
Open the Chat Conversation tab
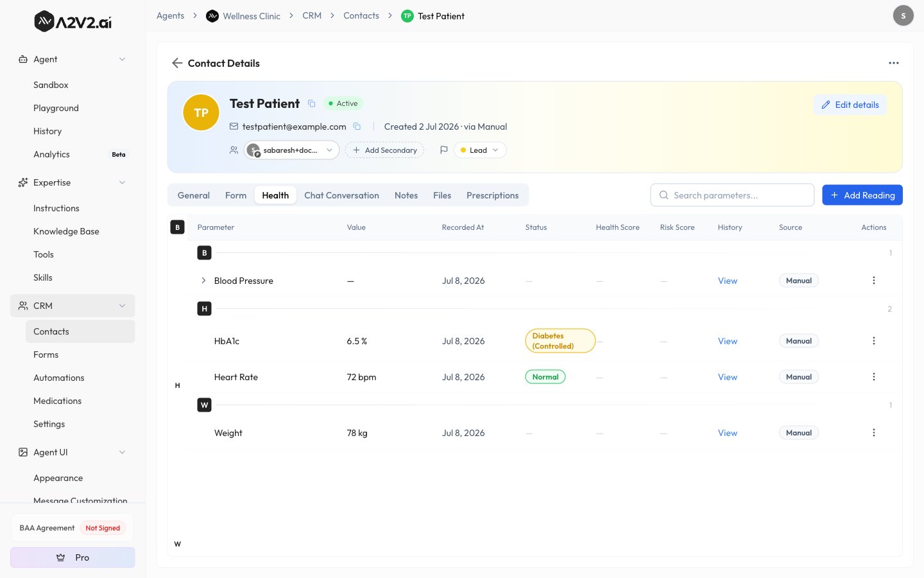point(342,195)
